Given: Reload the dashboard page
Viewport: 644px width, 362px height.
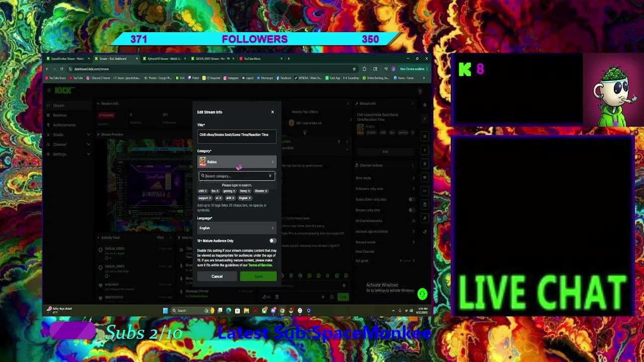Looking at the screenshot, I should tap(61, 69).
